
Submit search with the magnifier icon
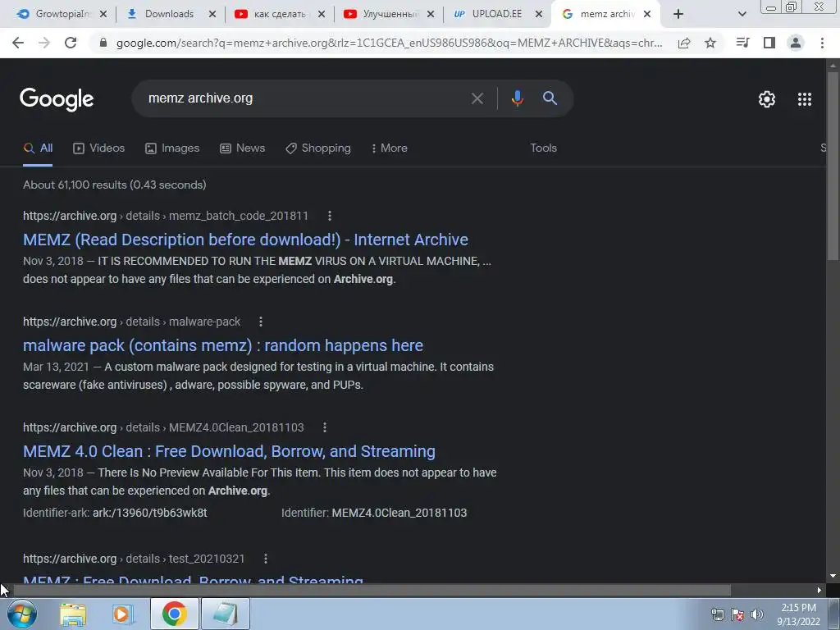(550, 98)
